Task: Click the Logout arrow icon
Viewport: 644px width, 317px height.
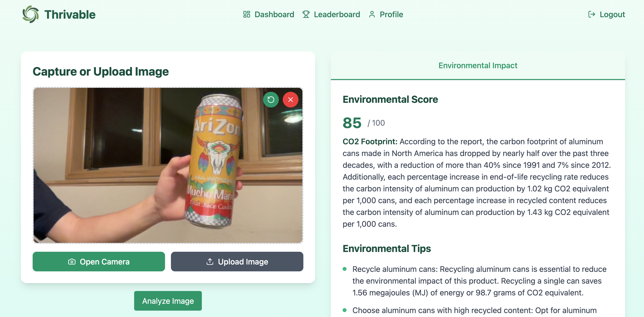Action: pos(591,14)
